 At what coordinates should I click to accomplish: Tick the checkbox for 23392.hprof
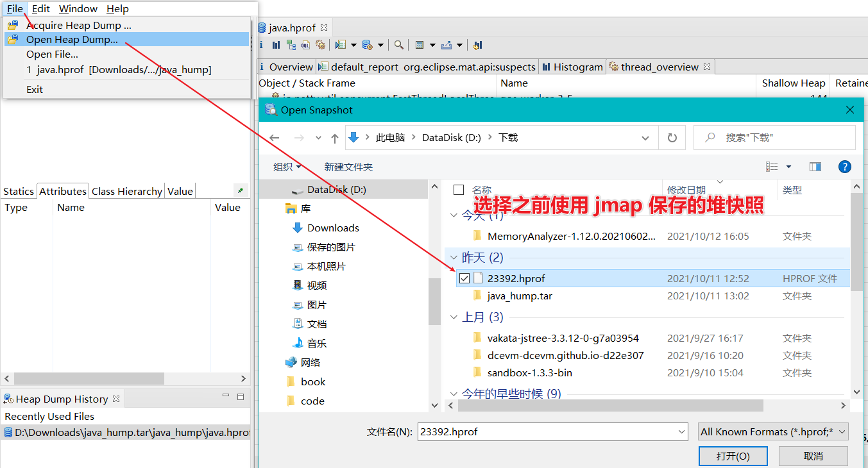coord(464,278)
